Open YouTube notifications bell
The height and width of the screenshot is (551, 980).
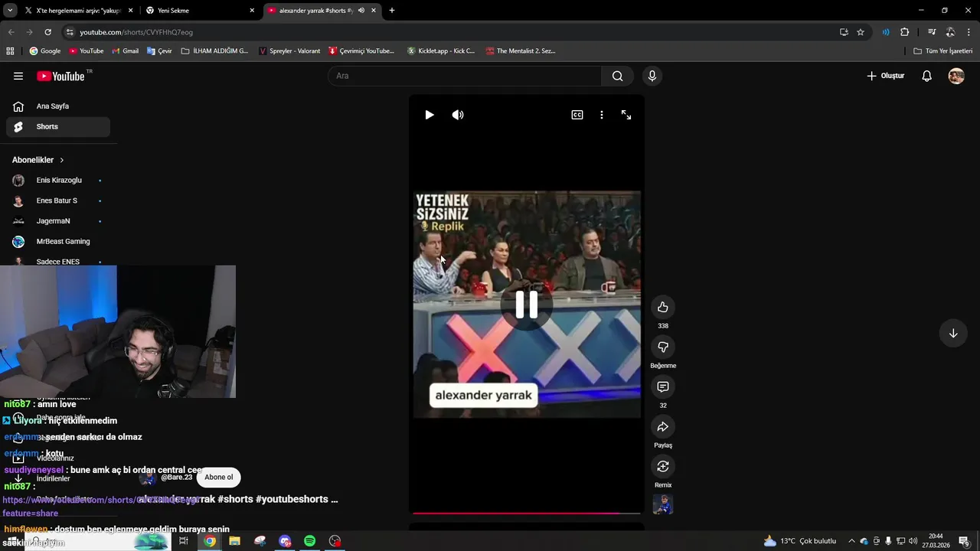(927, 76)
